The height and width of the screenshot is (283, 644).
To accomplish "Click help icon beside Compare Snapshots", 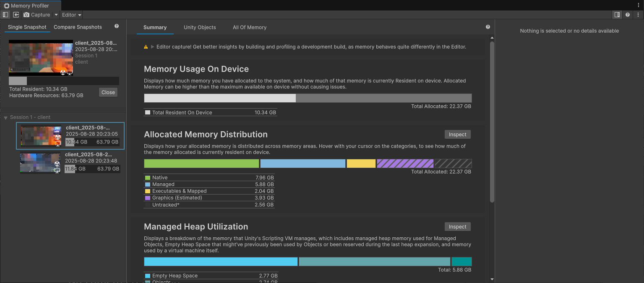I will [117, 26].
